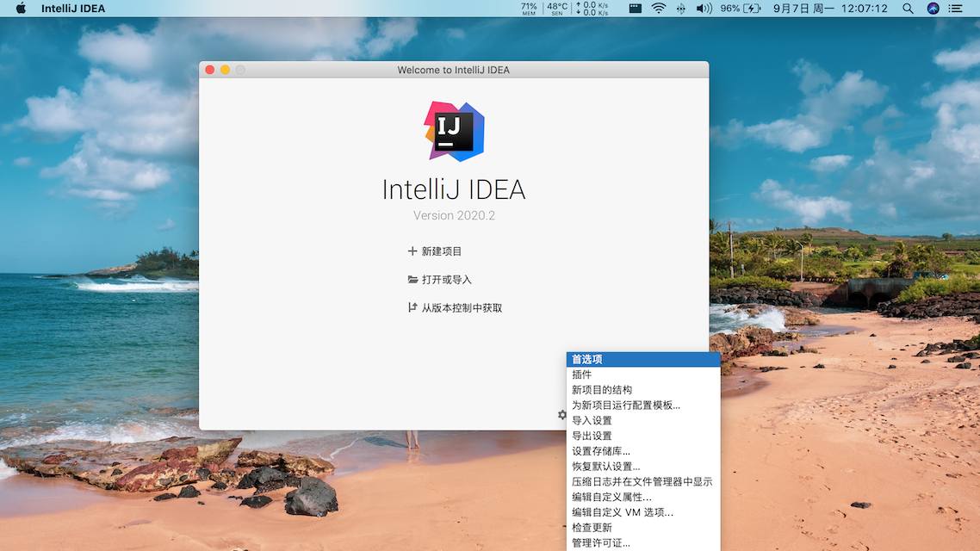Select 首选项 from the menu
The width and height of the screenshot is (980, 551).
point(643,359)
